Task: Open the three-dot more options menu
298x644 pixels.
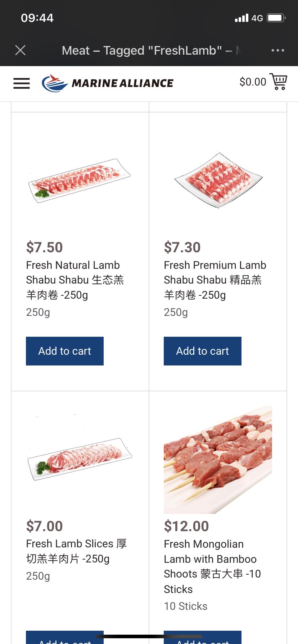Action: pyautogui.click(x=277, y=50)
